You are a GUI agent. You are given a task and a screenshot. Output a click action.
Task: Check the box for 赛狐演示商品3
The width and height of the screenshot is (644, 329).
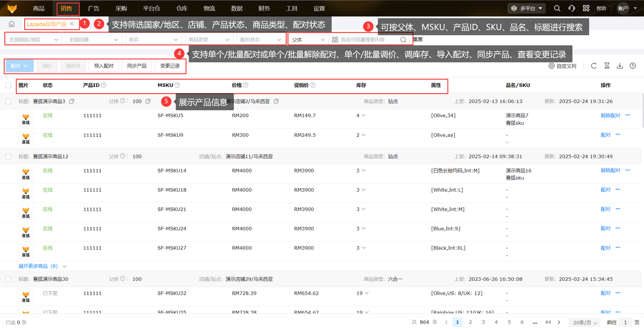tap(9, 102)
